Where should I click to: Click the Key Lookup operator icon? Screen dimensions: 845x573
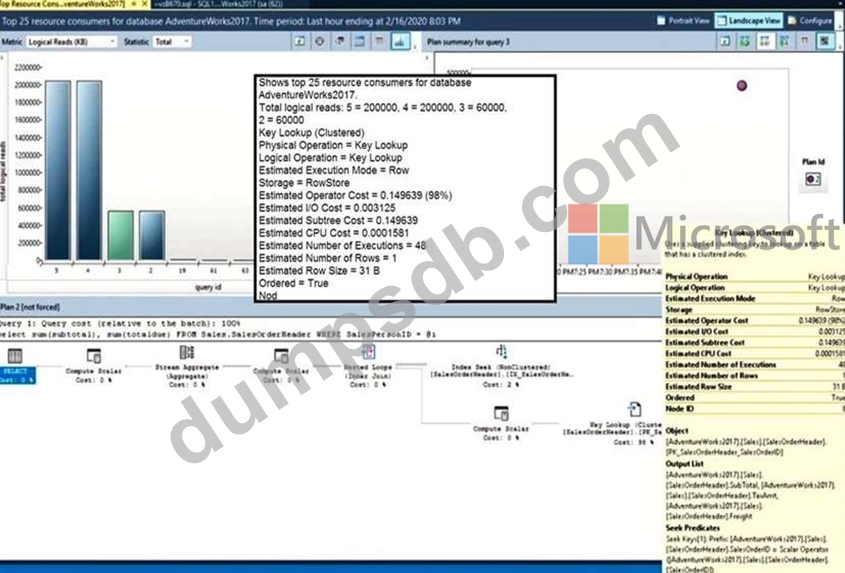click(x=634, y=410)
